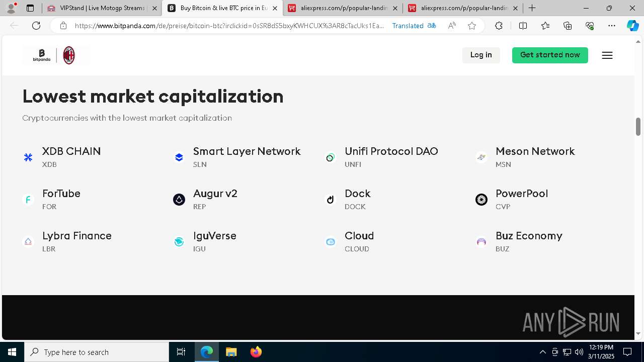Click the Smart Layer Network coin icon
Viewport: 644px width, 362px height.
coord(179,157)
